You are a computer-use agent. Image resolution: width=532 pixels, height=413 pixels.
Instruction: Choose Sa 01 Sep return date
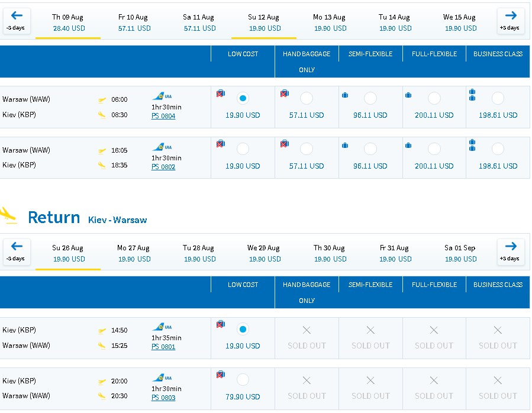[460, 253]
